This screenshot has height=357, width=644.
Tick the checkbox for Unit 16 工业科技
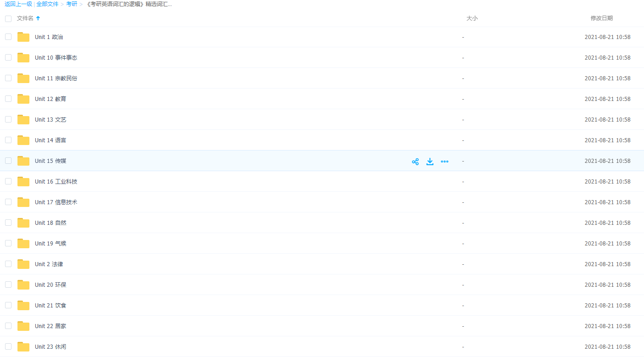[8, 181]
